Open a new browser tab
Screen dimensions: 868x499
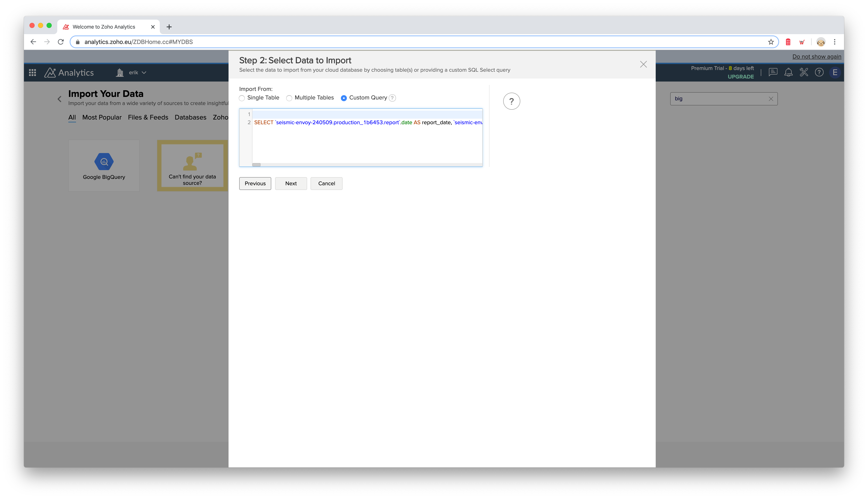tap(169, 27)
